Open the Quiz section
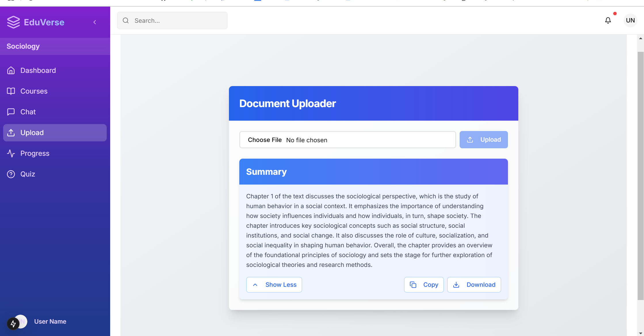Screen dimensions: 644x336 (28, 174)
